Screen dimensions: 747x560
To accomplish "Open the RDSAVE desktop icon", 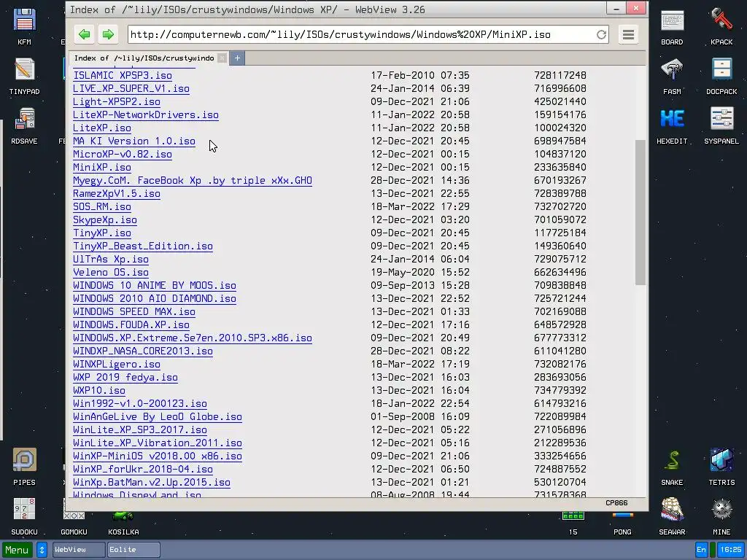I will coord(24,125).
